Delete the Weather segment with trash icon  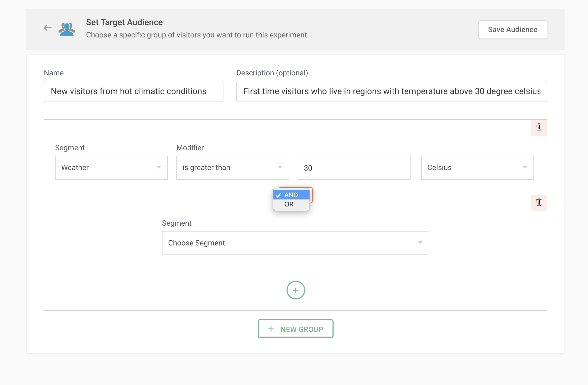pos(539,127)
